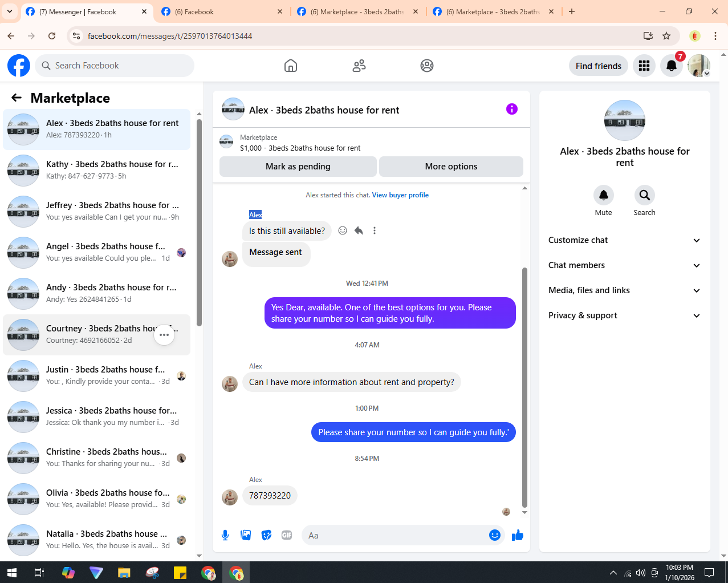Open Chrome three-dot menu
This screenshot has height=583, width=728.
715,36
